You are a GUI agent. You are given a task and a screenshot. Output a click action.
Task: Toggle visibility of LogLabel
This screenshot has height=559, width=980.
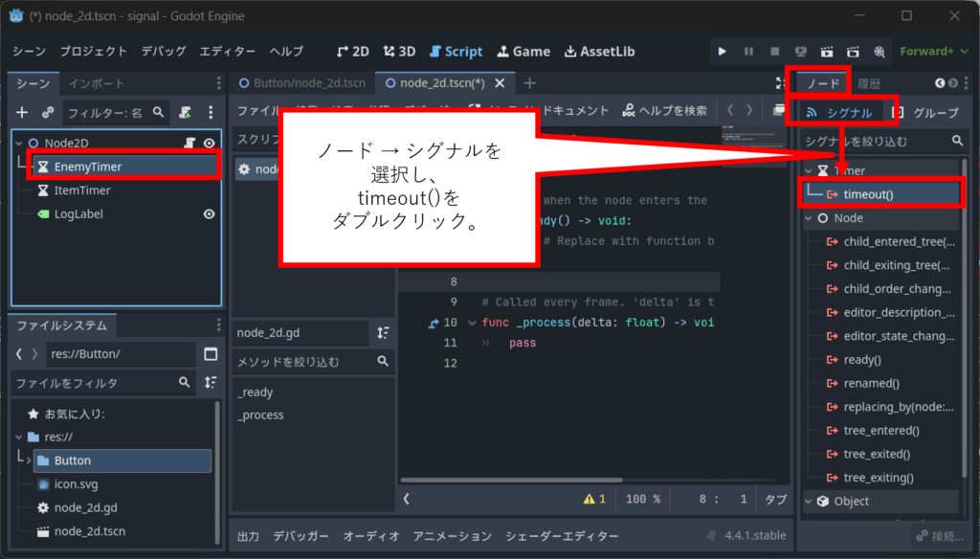coord(210,213)
